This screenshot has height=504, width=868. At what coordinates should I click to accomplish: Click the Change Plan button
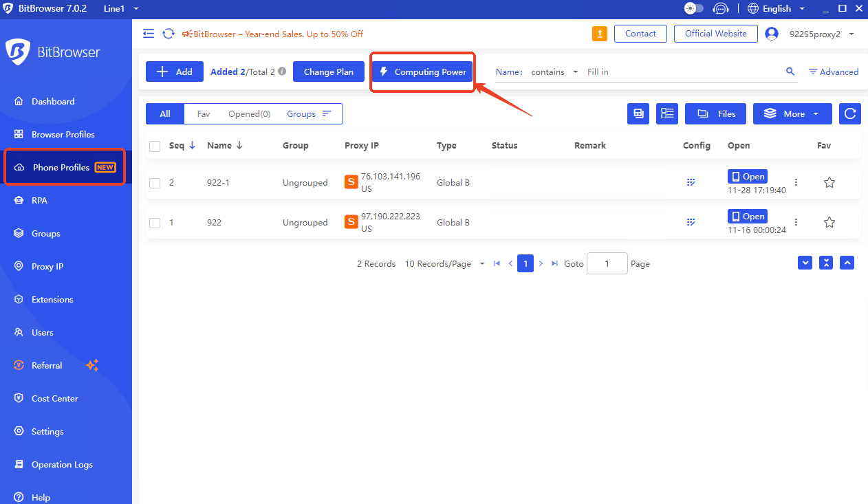click(329, 72)
